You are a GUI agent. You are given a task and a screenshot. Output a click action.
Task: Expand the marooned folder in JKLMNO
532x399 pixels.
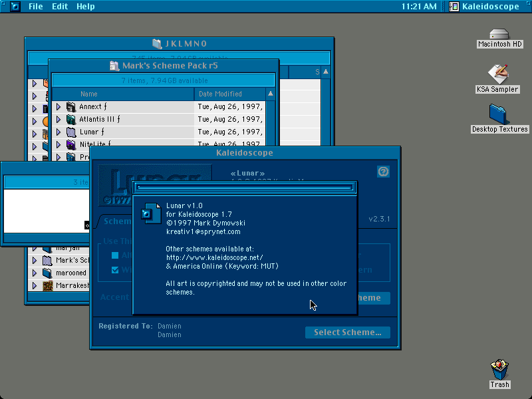tap(35, 273)
